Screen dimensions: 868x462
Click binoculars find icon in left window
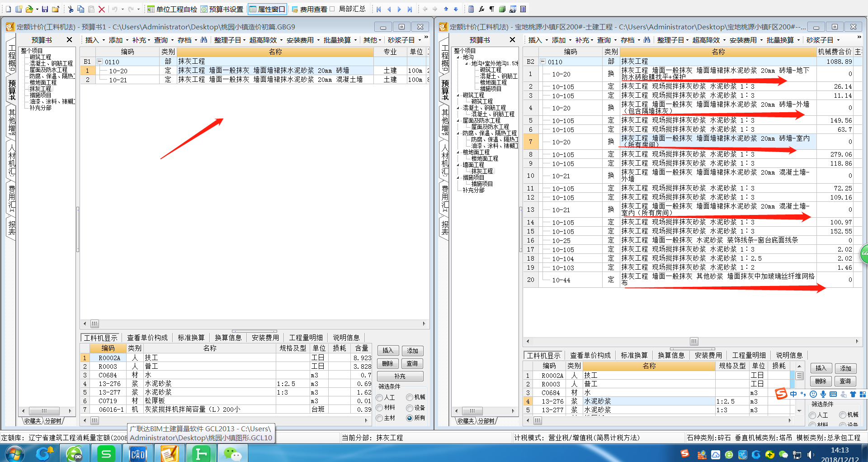[x=204, y=40]
